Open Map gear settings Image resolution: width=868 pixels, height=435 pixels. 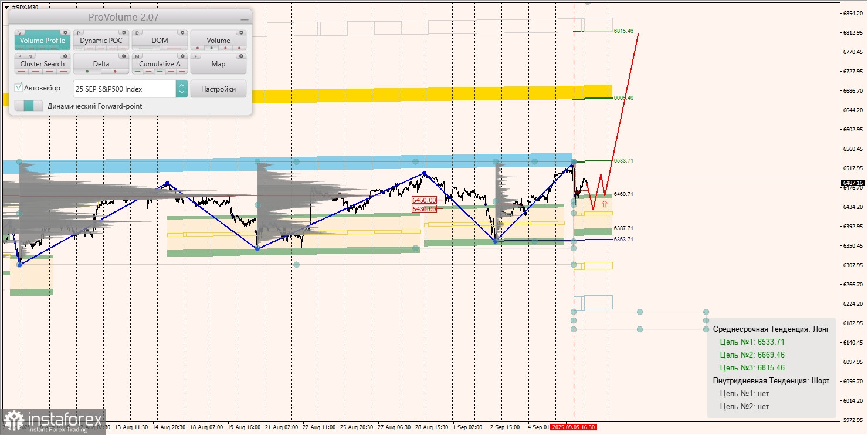pyautogui.click(x=241, y=56)
